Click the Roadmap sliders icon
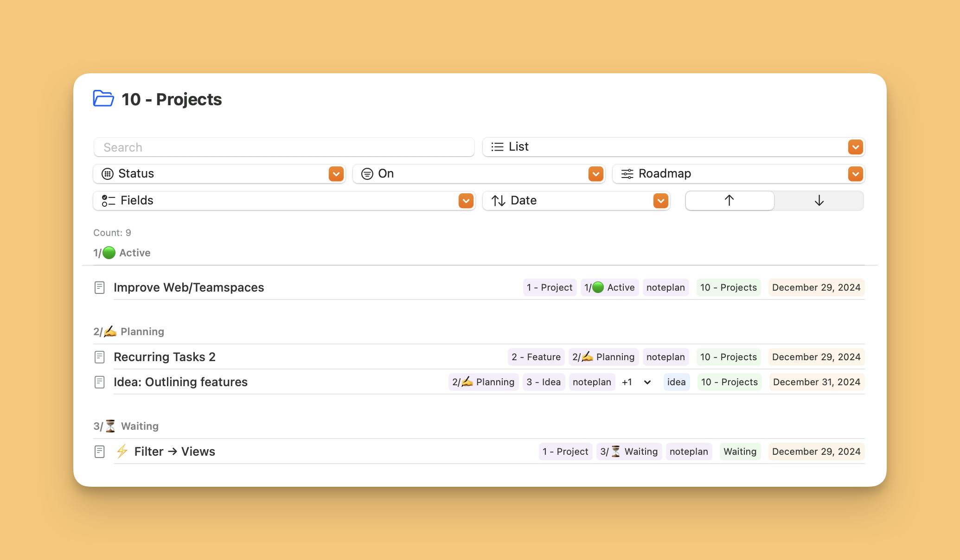The image size is (960, 560). pyautogui.click(x=627, y=174)
